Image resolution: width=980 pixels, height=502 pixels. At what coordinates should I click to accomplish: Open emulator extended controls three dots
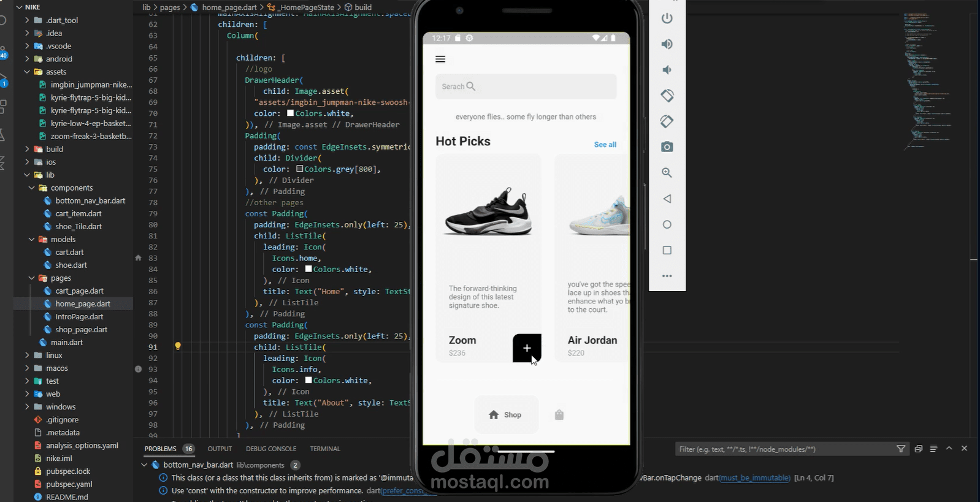tap(667, 276)
